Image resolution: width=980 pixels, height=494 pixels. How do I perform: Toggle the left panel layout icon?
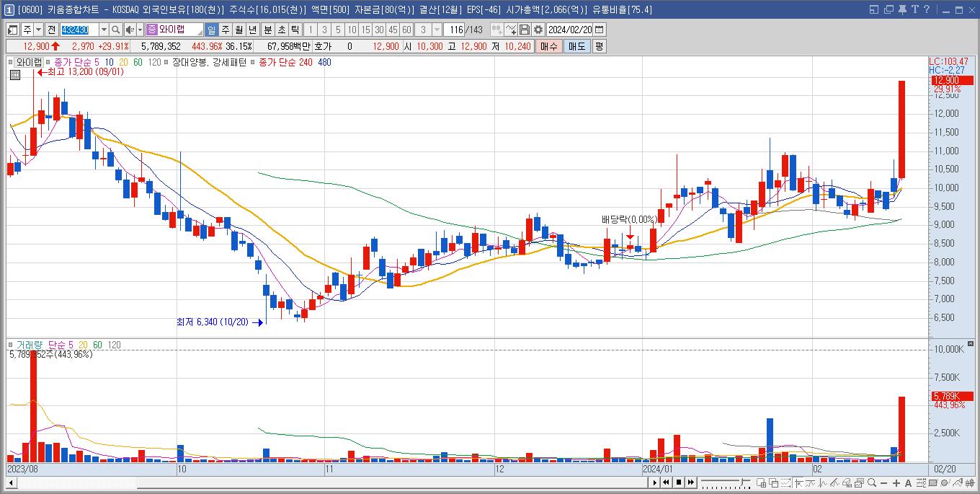[x=13, y=30]
